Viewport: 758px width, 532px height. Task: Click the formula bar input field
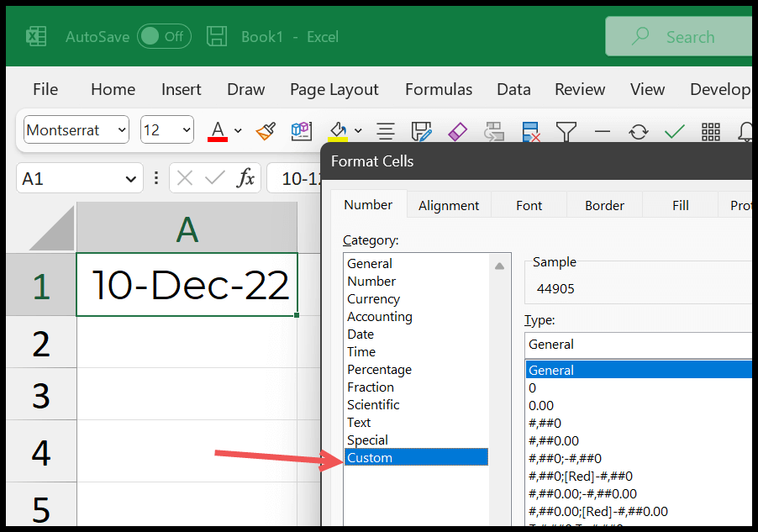(294, 178)
